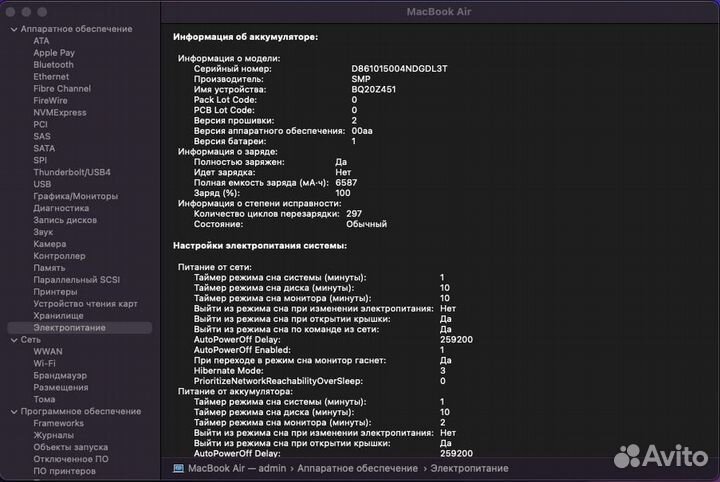Select Apple Pay in the sidebar
The height and width of the screenshot is (482, 720).
click(54, 53)
